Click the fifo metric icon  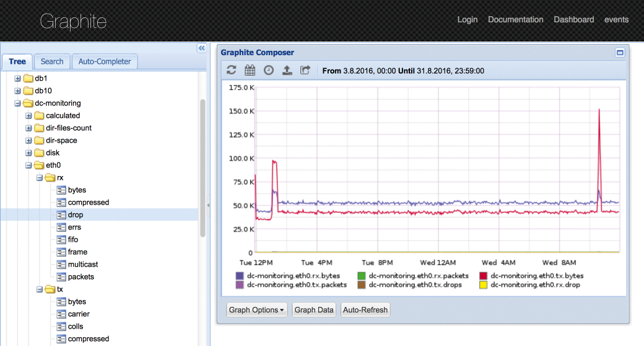click(x=61, y=239)
